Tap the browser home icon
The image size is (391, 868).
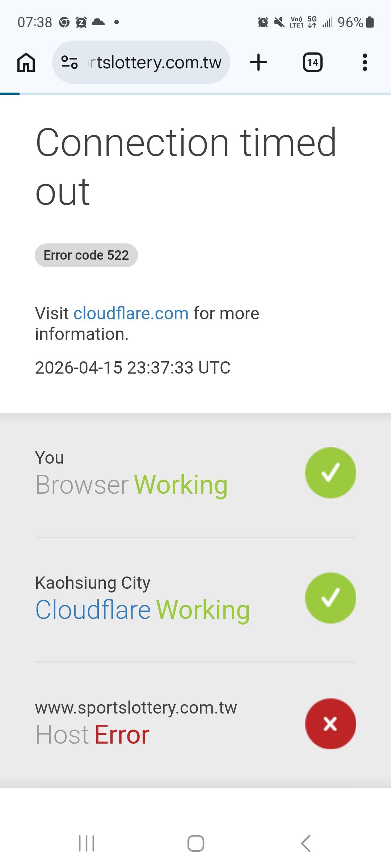point(26,63)
